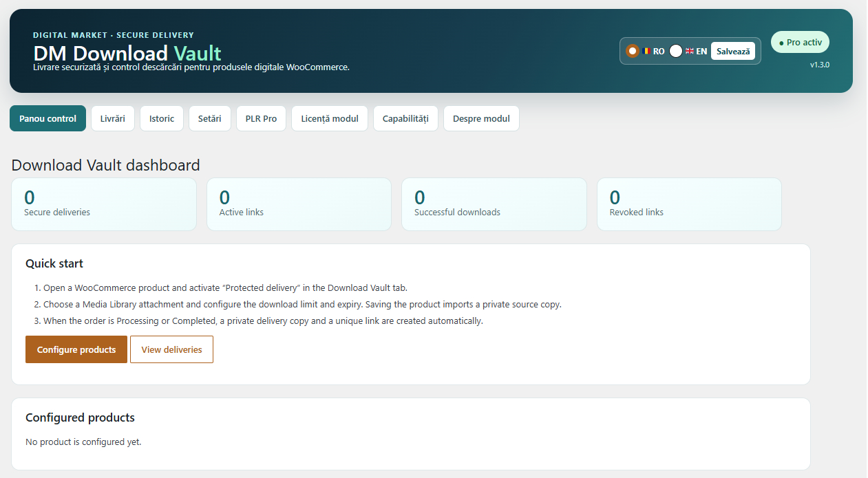Click the Quick start heading
Screen dimensions: 868x478
[x=54, y=263]
